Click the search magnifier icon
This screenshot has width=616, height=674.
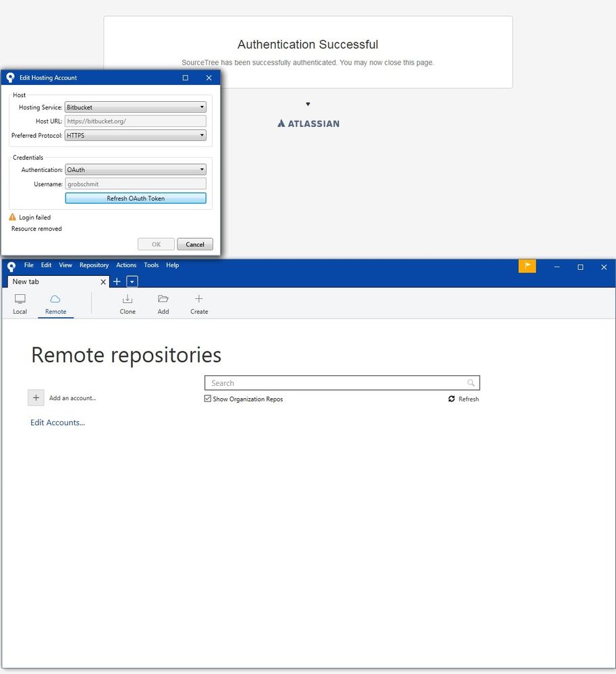click(x=471, y=383)
